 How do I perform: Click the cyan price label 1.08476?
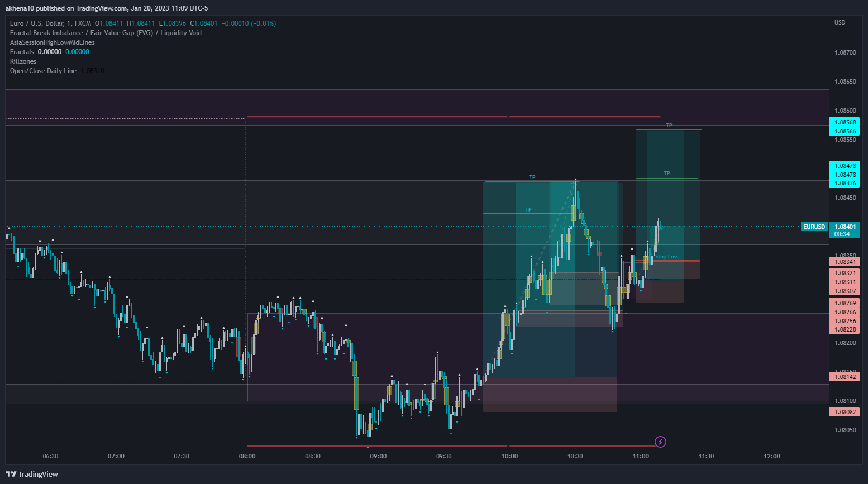(845, 183)
